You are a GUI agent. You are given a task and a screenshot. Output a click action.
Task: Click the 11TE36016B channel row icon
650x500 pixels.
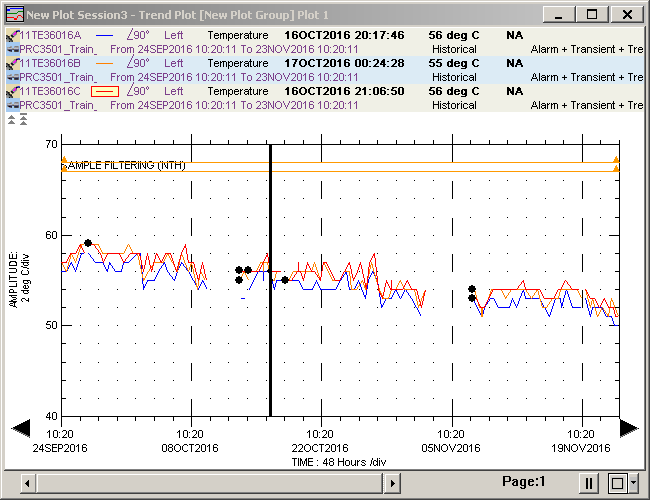(12, 63)
